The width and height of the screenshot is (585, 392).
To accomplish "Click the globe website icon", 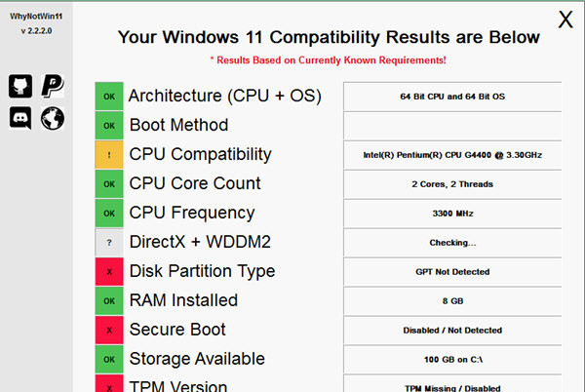I will [x=52, y=119].
